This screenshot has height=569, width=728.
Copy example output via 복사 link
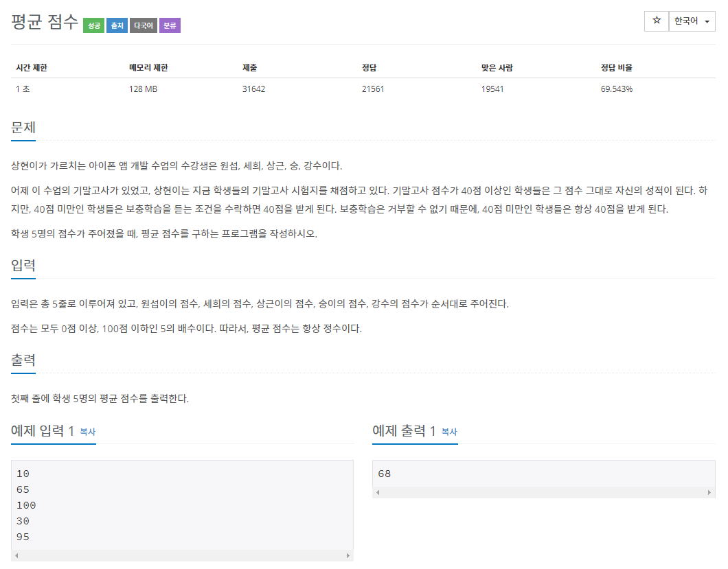coord(449,432)
